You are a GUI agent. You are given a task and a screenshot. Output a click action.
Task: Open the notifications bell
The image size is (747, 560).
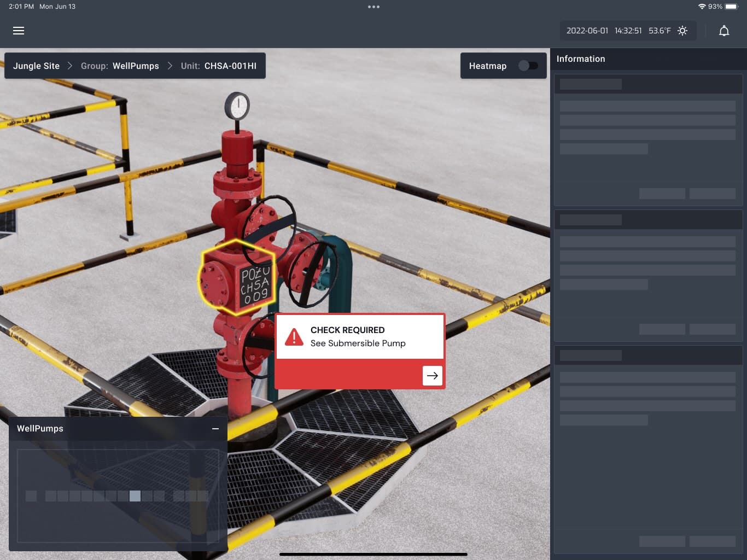pyautogui.click(x=723, y=31)
